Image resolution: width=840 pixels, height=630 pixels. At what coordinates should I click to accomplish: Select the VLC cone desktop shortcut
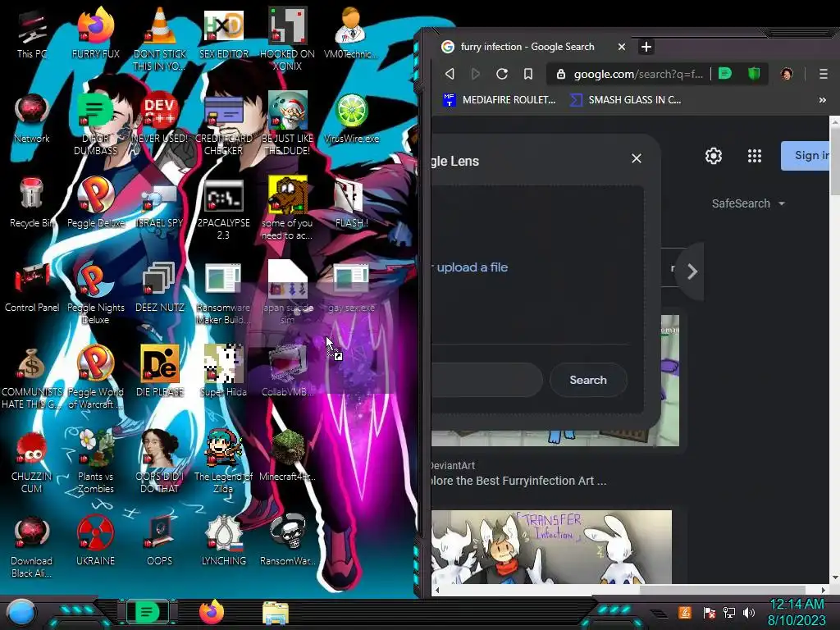(x=160, y=39)
